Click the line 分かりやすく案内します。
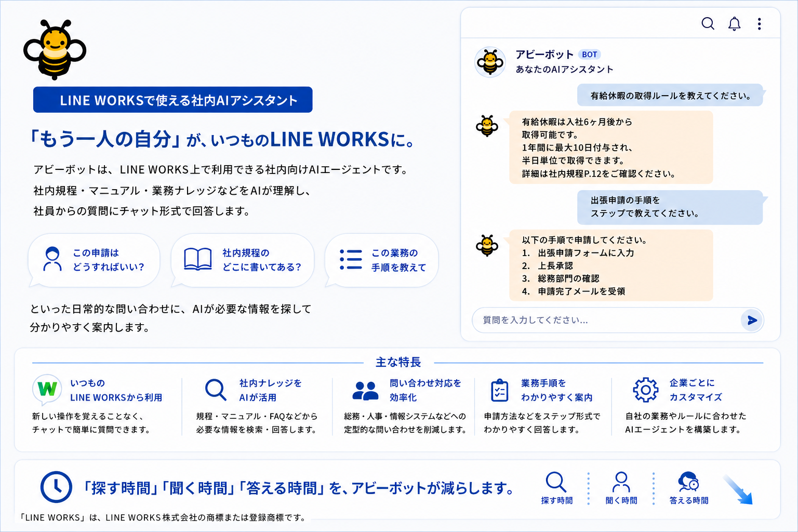798x532 pixels. pyautogui.click(x=90, y=328)
